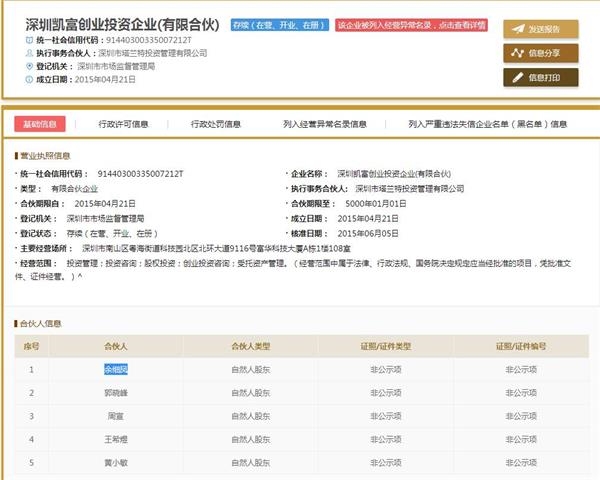Click highlighted partner name 余细民
Image resolution: width=600 pixels, height=480 pixels.
tap(117, 369)
